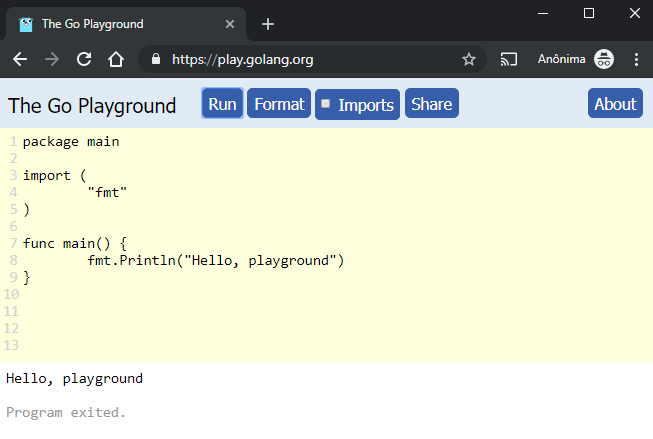
Task: Click line number 10 in the editor
Action: pyautogui.click(x=11, y=294)
